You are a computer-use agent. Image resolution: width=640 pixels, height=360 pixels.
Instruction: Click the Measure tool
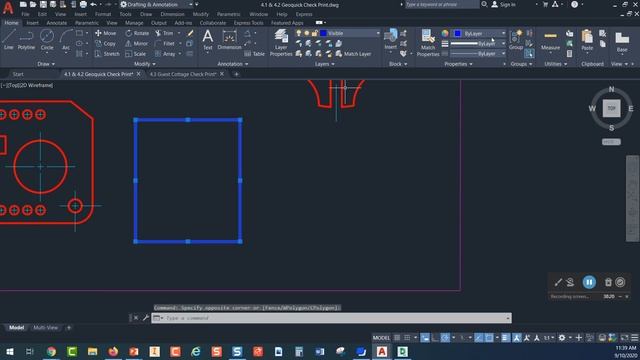tap(550, 41)
